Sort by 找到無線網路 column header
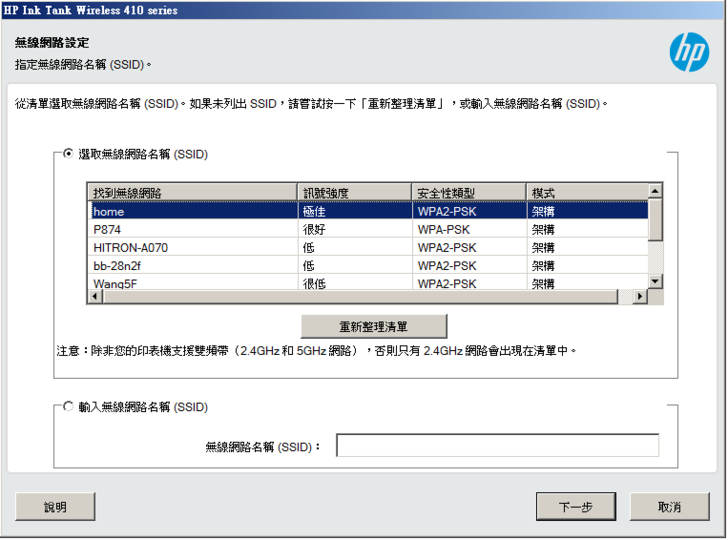 coord(192,192)
